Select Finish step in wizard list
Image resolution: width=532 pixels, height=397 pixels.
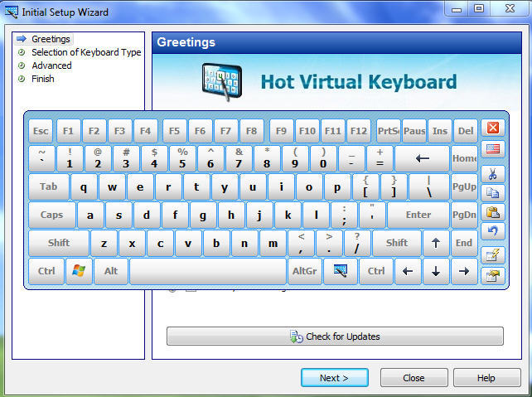(43, 79)
